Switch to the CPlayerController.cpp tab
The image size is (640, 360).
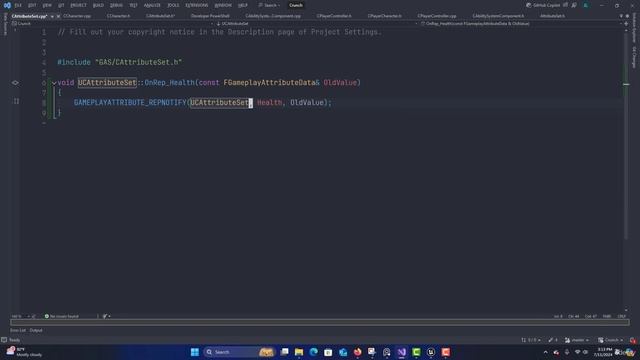point(437,16)
